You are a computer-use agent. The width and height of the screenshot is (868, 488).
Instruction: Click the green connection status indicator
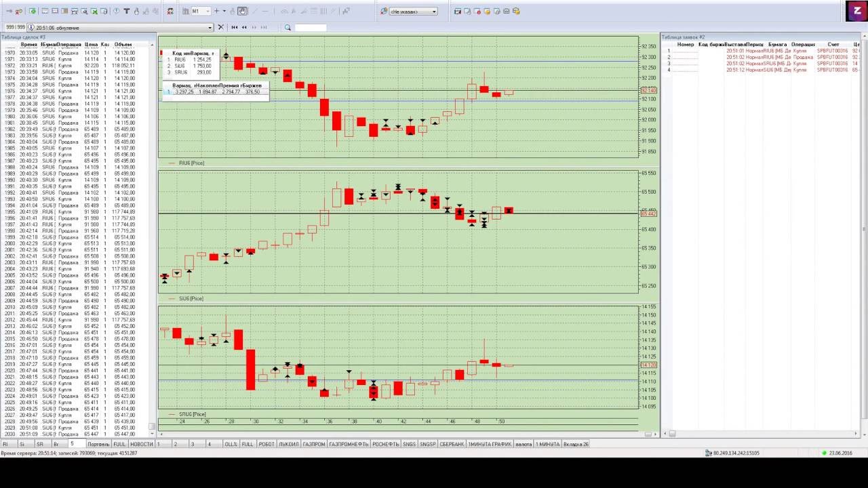[825, 453]
